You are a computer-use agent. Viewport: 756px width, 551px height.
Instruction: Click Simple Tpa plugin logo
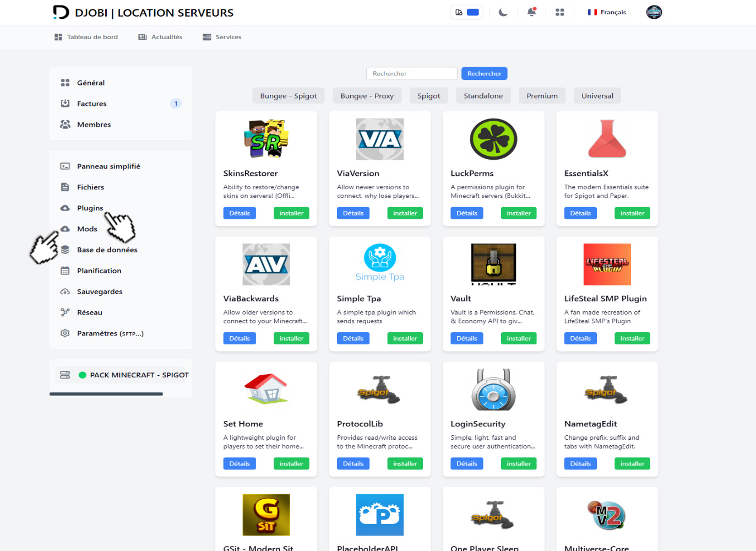(380, 263)
